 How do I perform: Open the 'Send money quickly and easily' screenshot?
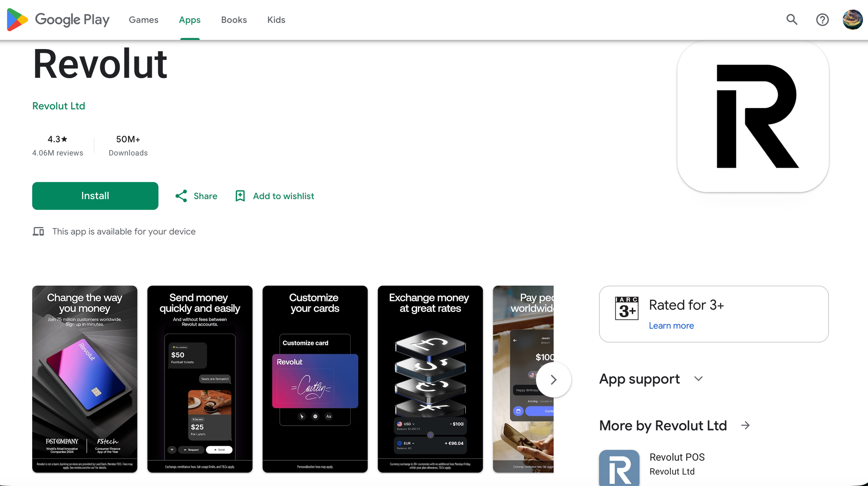tap(200, 379)
